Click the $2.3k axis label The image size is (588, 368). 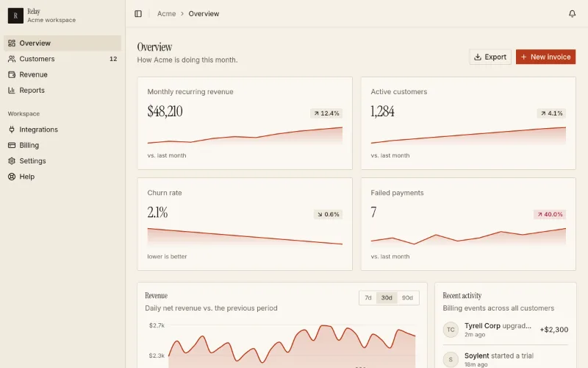[157, 355]
